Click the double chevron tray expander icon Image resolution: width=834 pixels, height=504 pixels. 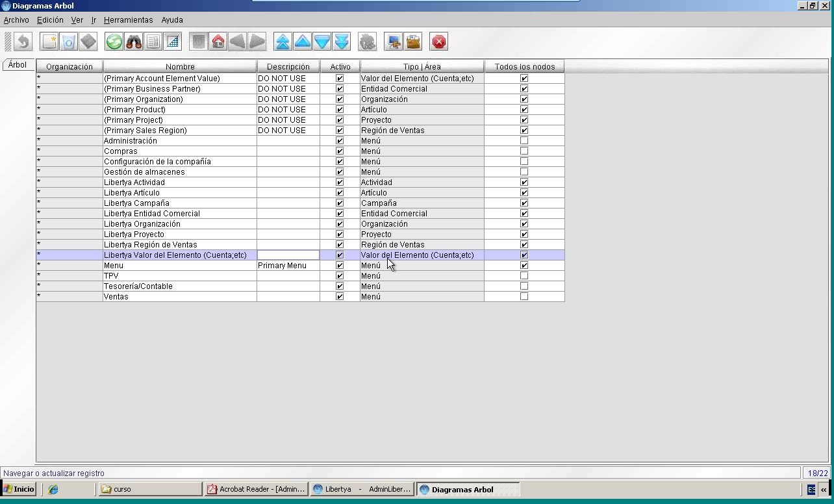click(824, 490)
